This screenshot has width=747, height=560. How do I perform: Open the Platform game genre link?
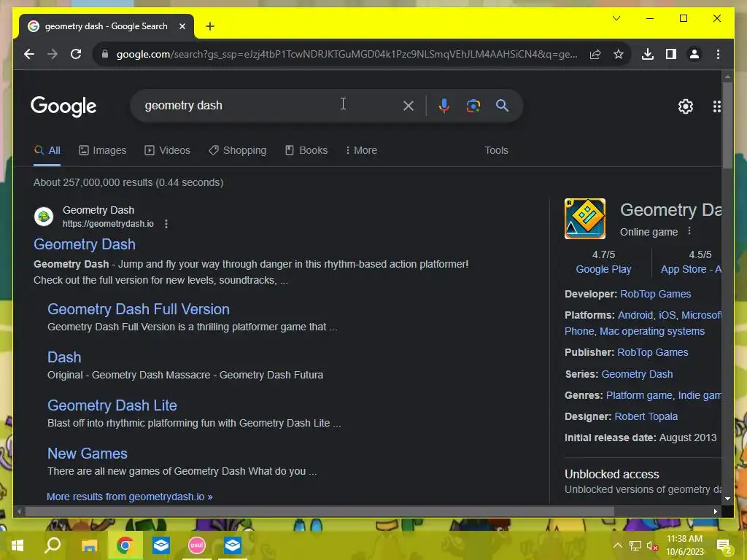(x=639, y=396)
